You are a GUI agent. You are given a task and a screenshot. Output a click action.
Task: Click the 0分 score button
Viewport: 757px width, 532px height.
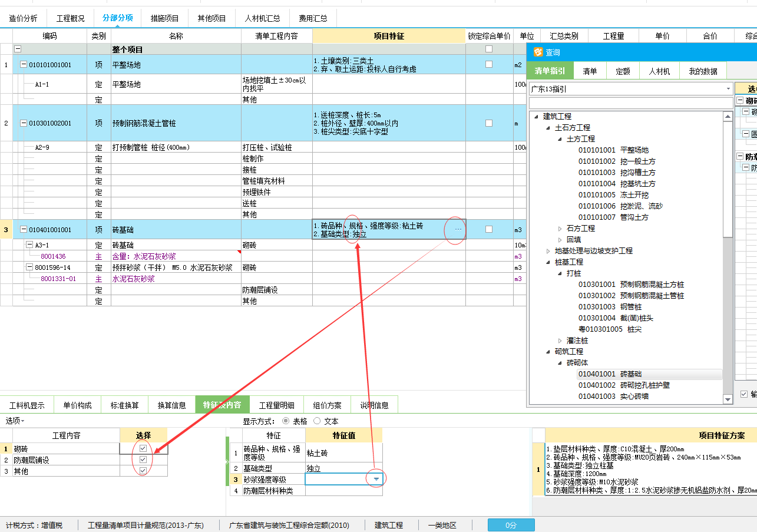(x=511, y=525)
